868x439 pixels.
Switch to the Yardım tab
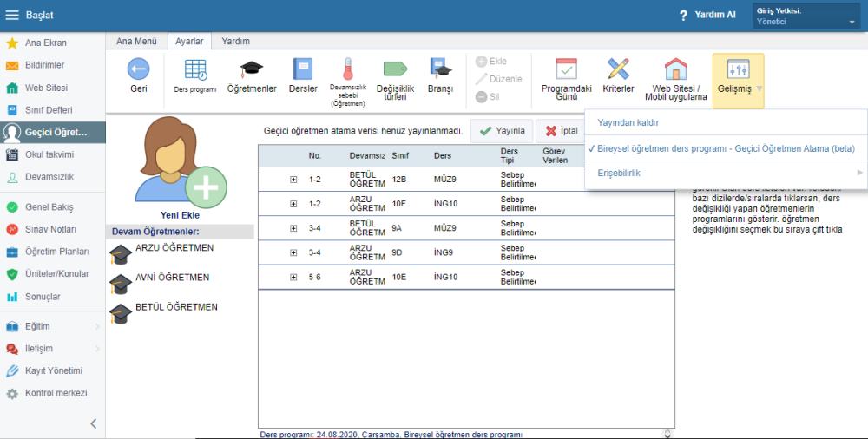[x=235, y=41]
